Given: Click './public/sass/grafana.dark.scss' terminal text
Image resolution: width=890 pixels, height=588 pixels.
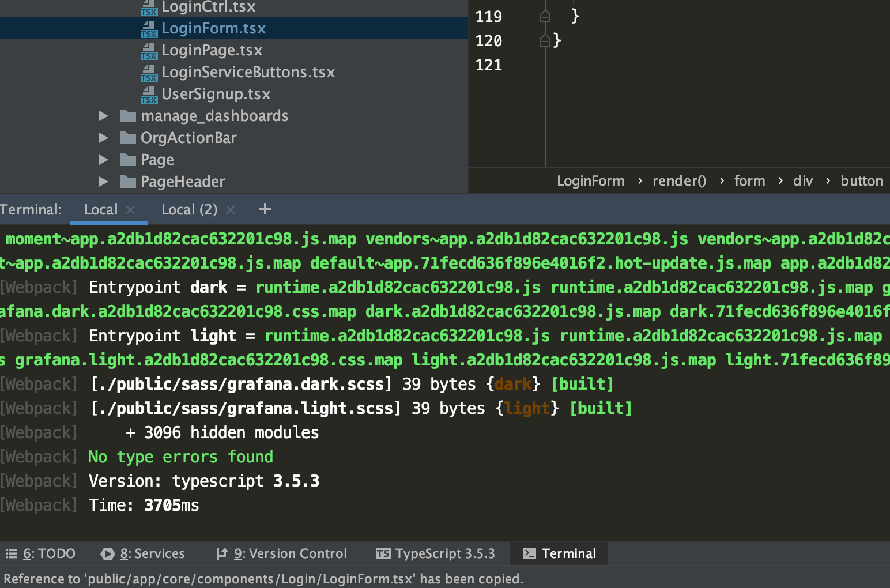Looking at the screenshot, I should coord(242,384).
